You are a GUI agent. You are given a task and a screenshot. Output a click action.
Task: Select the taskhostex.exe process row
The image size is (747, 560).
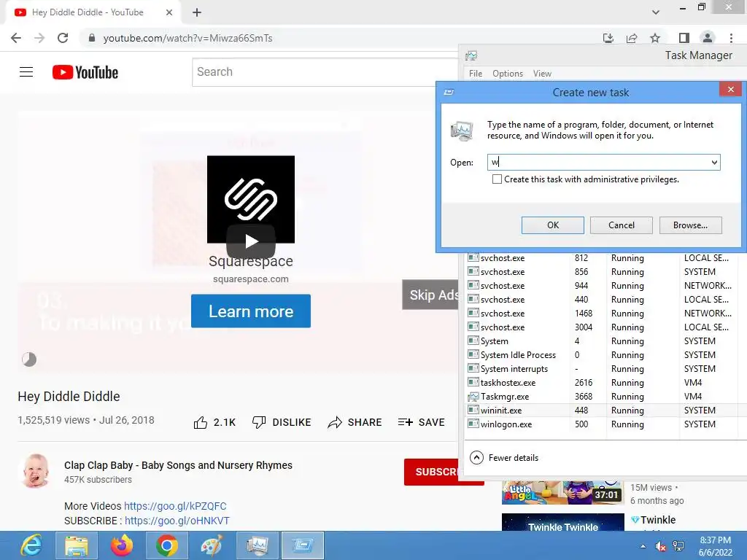coord(605,383)
